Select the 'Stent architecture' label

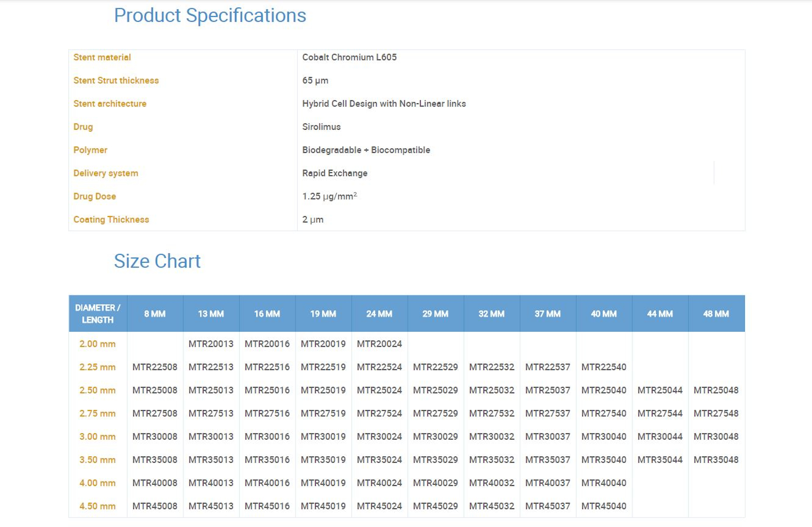pos(110,104)
